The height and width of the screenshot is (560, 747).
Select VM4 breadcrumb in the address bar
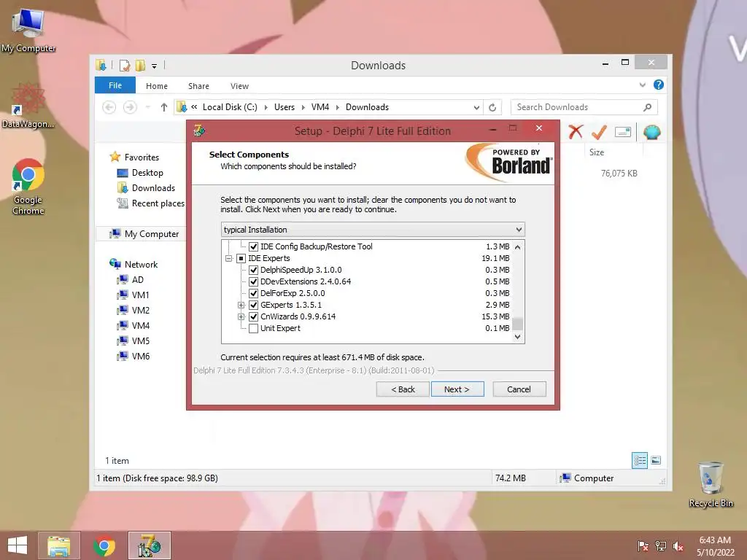click(320, 107)
